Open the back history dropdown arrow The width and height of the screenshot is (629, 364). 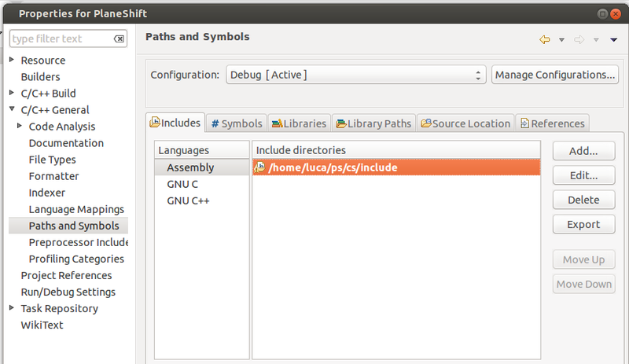click(x=561, y=39)
